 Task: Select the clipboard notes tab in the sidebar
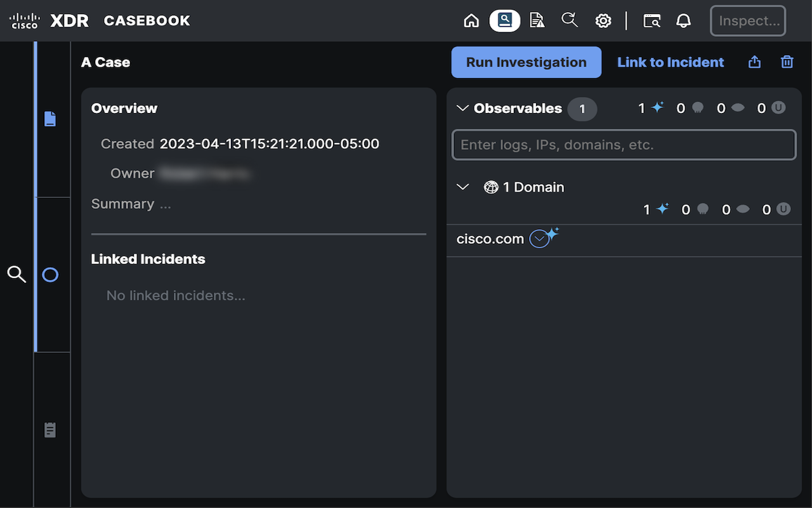[x=50, y=430]
